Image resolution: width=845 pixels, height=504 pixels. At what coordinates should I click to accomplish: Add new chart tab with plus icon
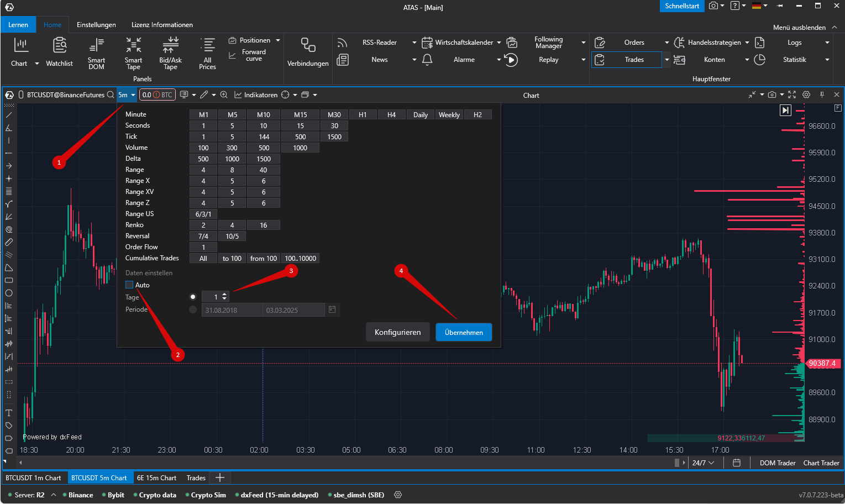220,478
